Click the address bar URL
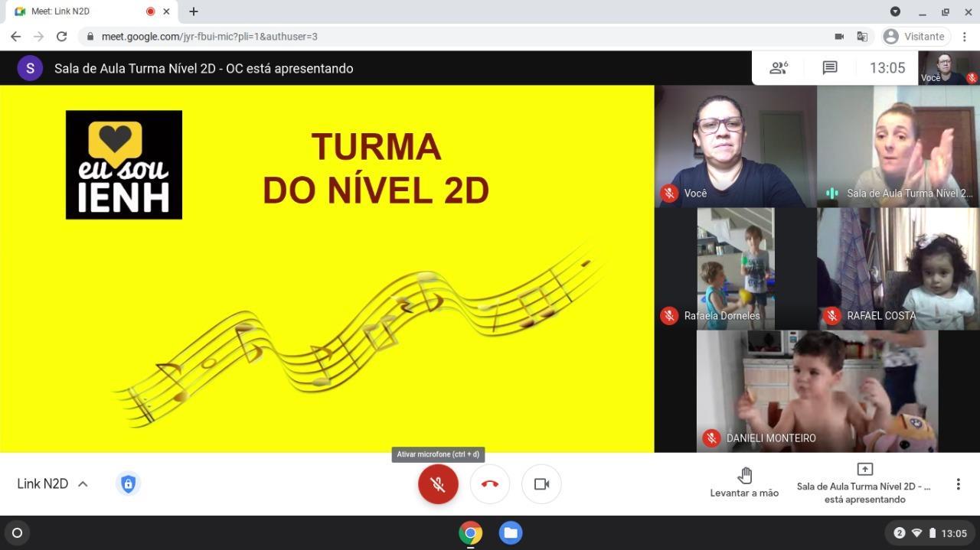The width and height of the screenshot is (980, 550). [210, 36]
